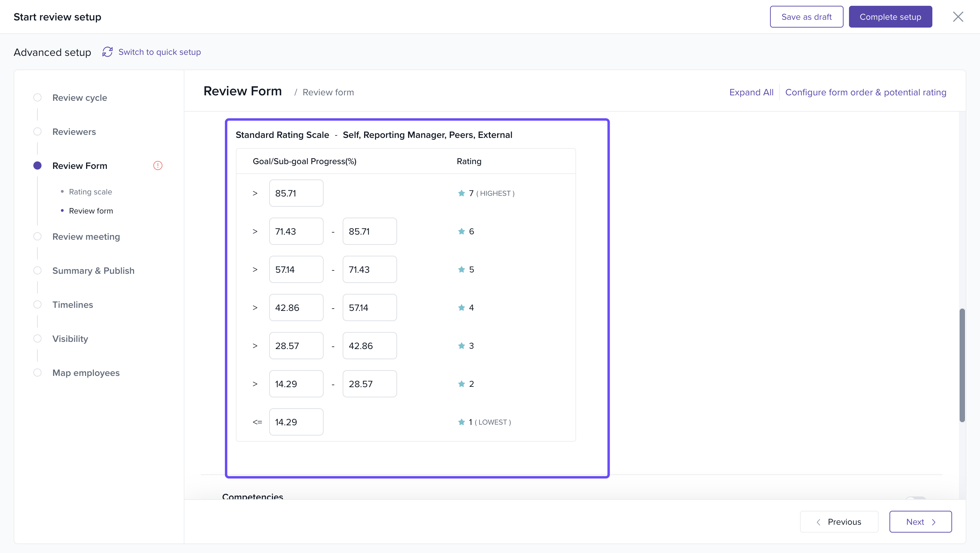Click the star icon for rating 1 (Lowest)
980x553 pixels.
461,422
